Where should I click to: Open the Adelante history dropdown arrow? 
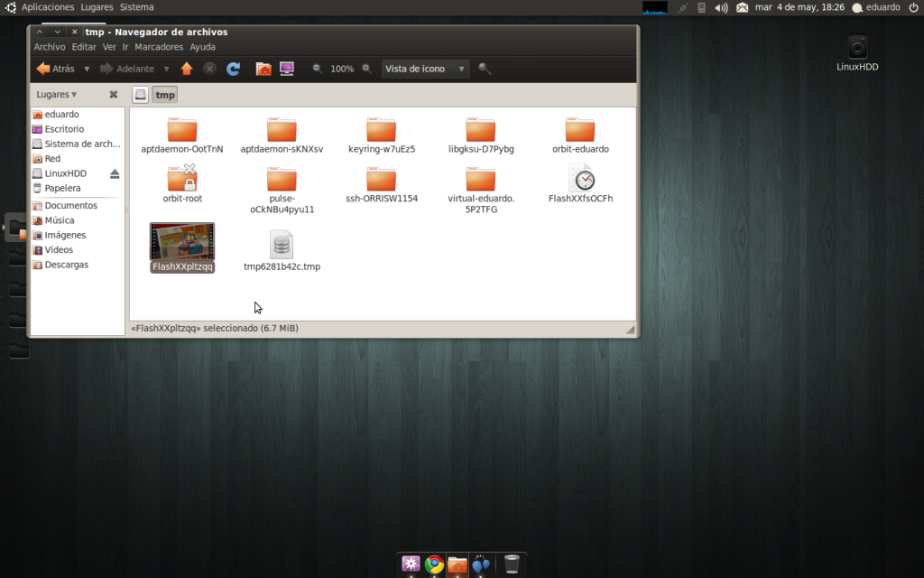coord(166,69)
